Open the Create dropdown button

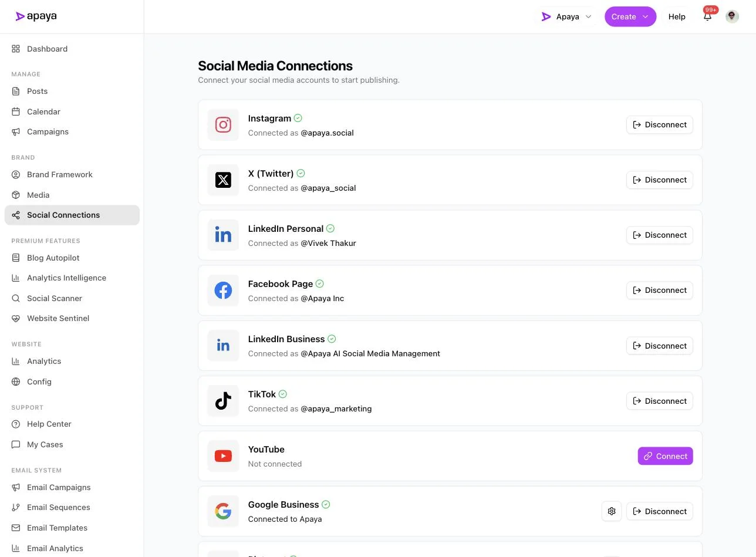(x=630, y=16)
